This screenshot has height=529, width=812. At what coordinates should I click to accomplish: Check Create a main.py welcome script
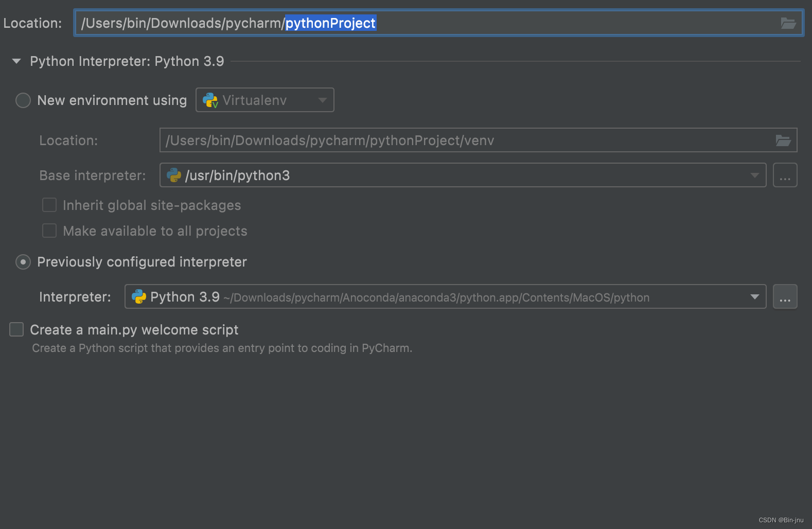tap(16, 329)
